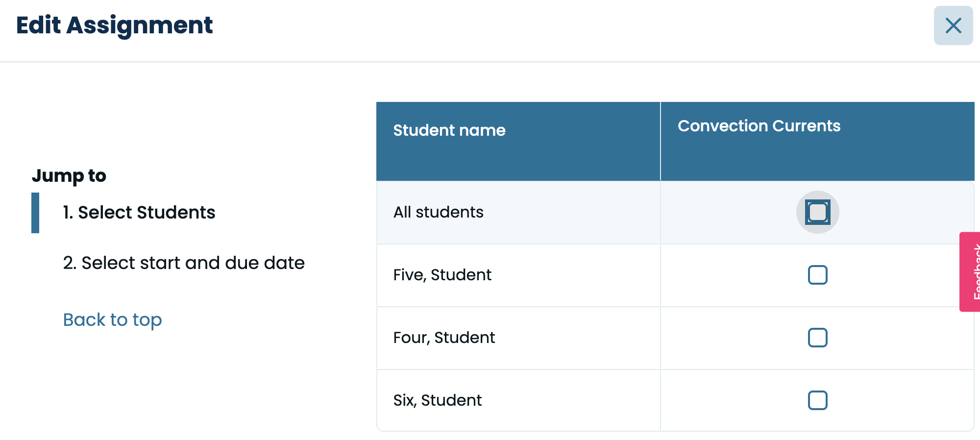Close the Edit Assignment dialog
The width and height of the screenshot is (980, 440).
[x=953, y=25]
